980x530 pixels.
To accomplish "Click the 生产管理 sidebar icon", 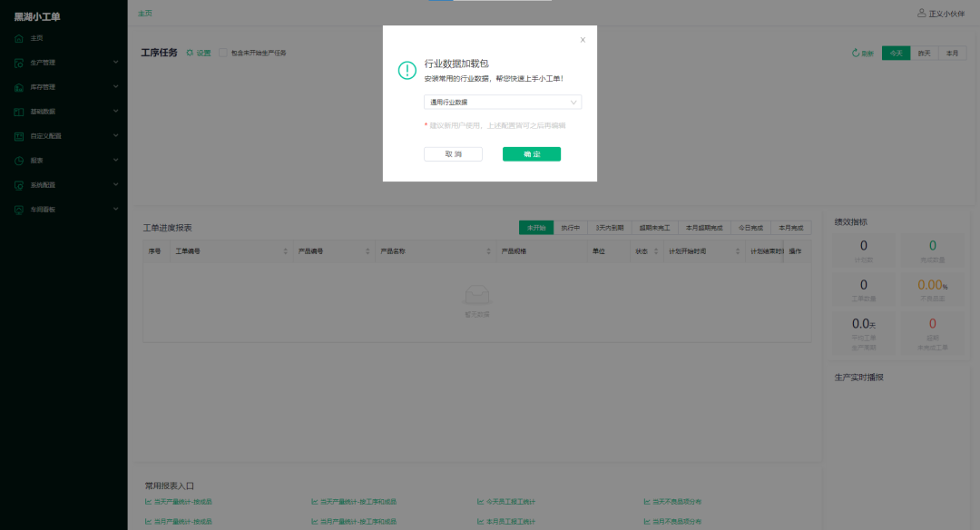I will click(x=20, y=63).
